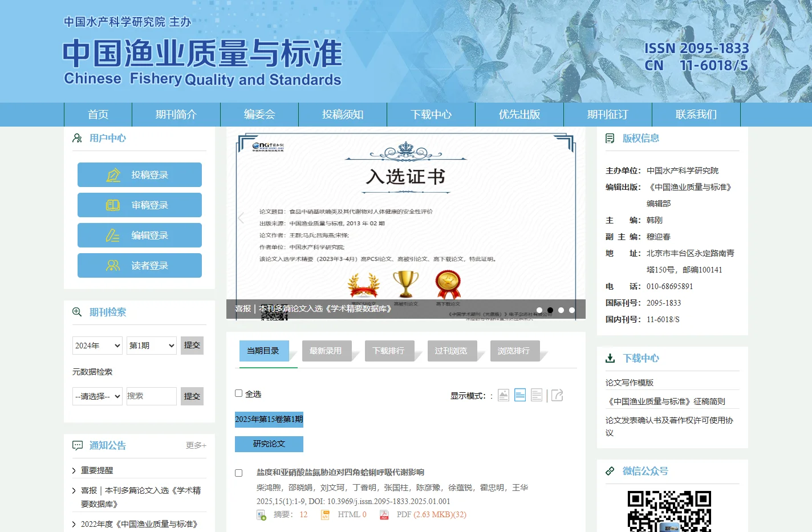Open 首页 in navigation bar
This screenshot has width=812, height=532.
[98, 115]
